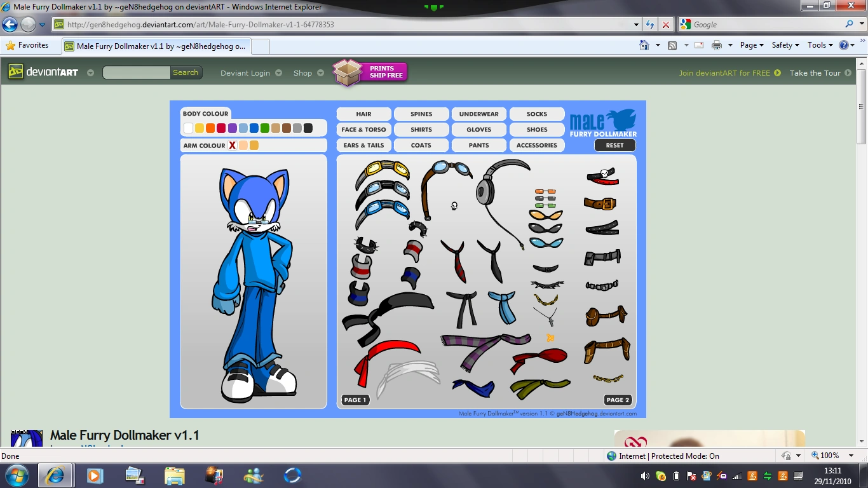Pick the brown holster belt with pouch
This screenshot has width=868, height=488.
[x=606, y=315]
